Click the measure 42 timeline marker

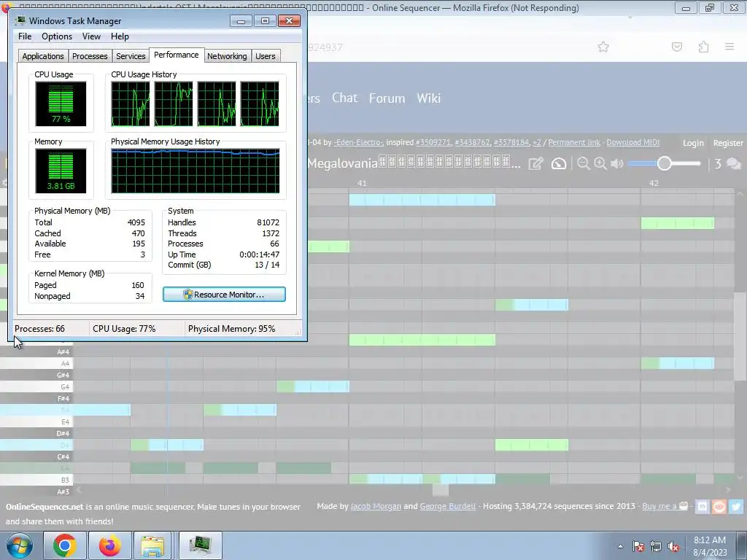coord(654,183)
